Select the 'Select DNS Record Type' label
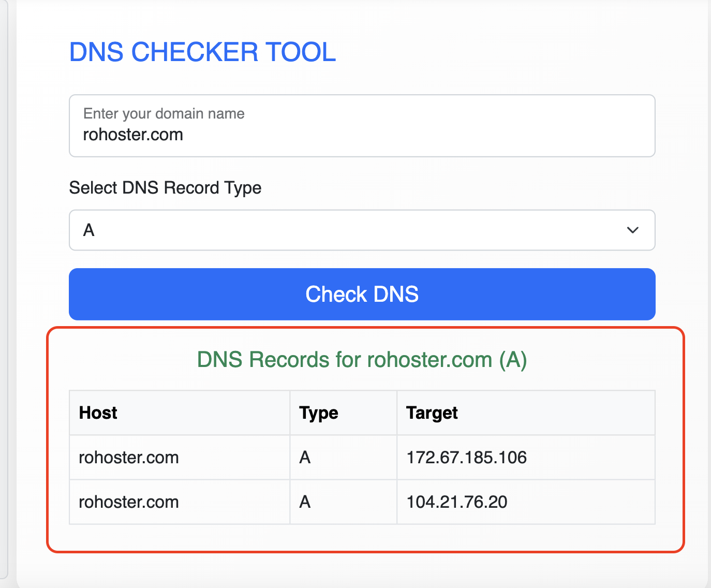Screen dimensions: 711x588 tap(165, 187)
